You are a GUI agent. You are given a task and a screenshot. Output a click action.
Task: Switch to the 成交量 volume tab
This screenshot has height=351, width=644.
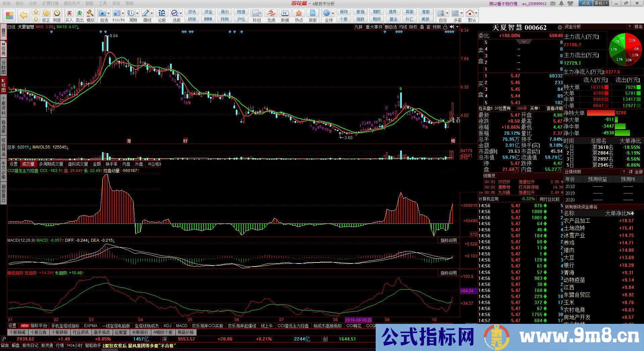click(x=28, y=164)
